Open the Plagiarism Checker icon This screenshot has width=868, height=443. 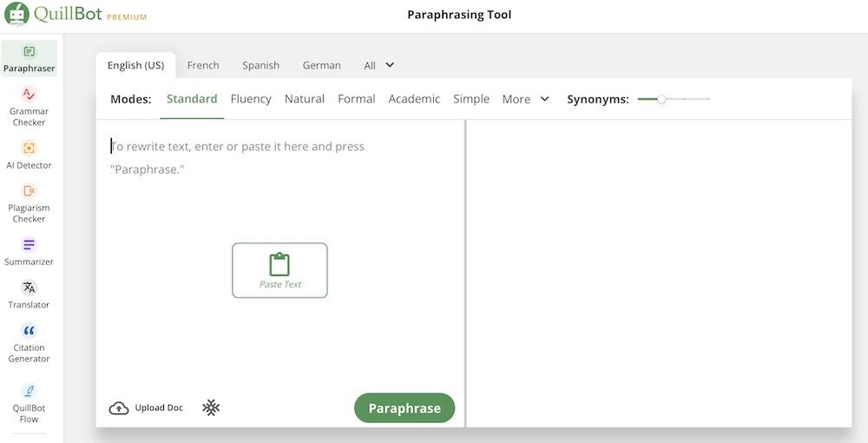coord(30,191)
